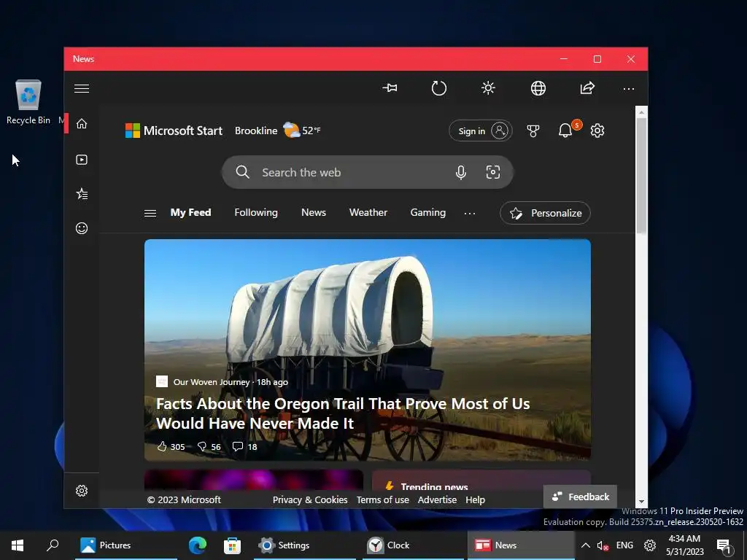The image size is (747, 560).
Task: Pin the News window with pin icon
Action: tap(390, 88)
